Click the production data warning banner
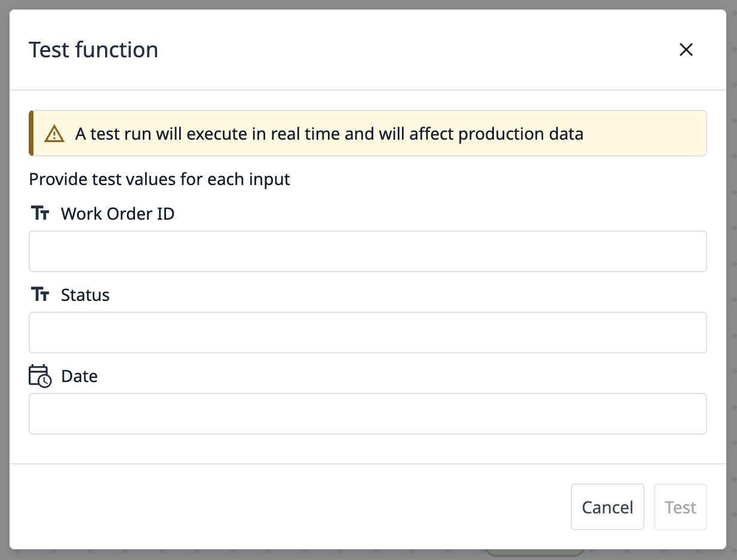This screenshot has width=737, height=560. [367, 133]
